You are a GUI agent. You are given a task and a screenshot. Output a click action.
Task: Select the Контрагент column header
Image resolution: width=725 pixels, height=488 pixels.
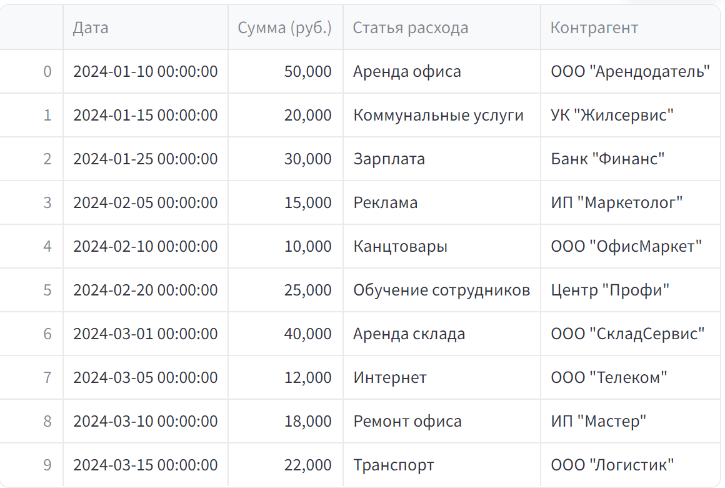click(630, 27)
